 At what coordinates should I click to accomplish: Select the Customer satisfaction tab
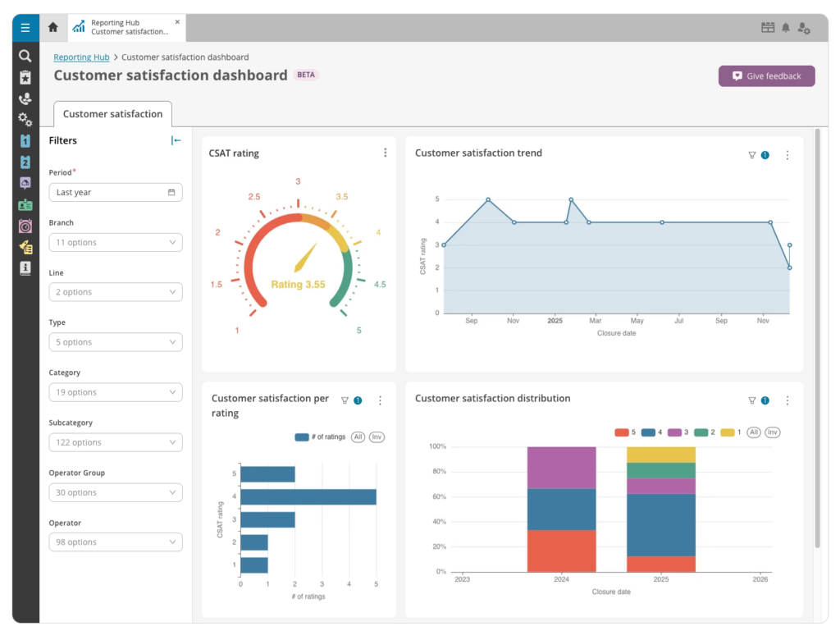pyautogui.click(x=112, y=113)
